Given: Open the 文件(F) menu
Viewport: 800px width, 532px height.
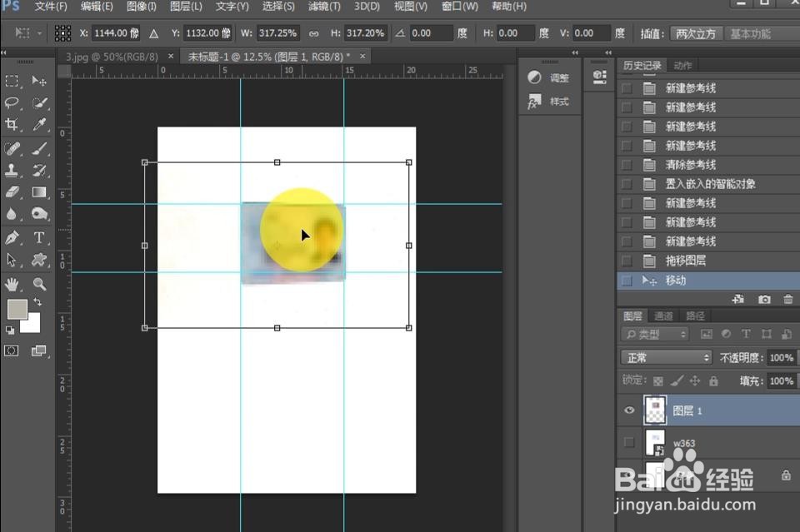Looking at the screenshot, I should tap(51, 7).
